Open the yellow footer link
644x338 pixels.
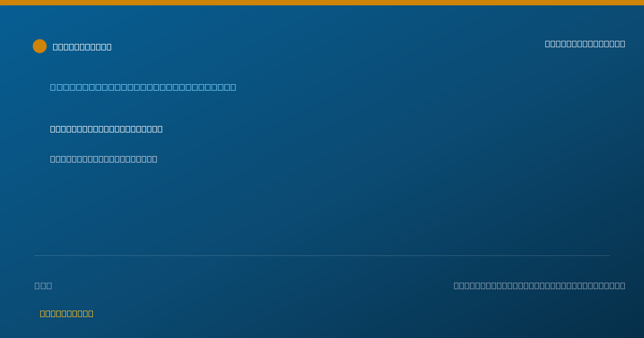[67, 313]
